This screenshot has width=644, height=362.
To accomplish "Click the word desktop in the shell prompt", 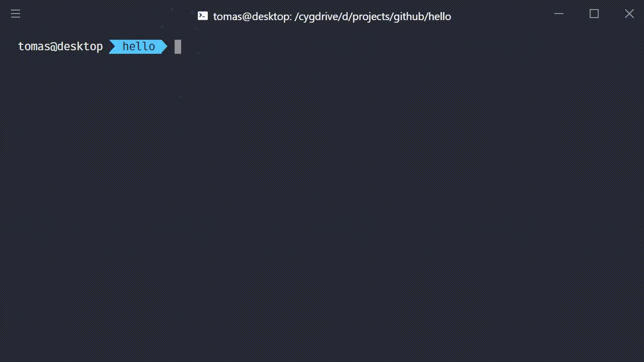I will pyautogui.click(x=79, y=47).
